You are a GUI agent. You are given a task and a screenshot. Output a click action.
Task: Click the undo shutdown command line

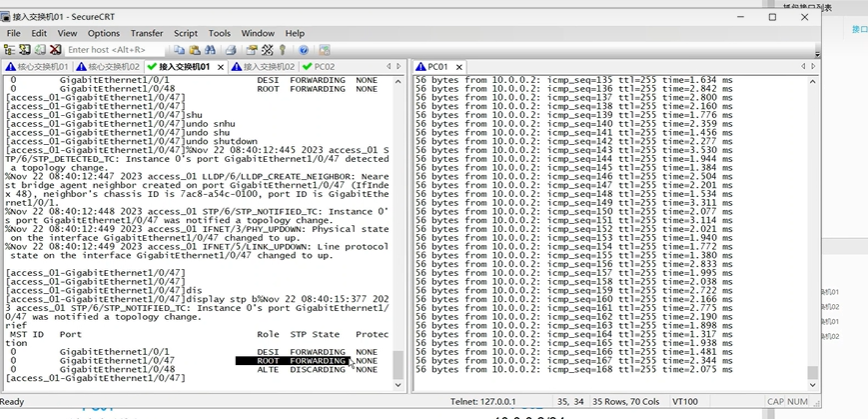click(x=131, y=142)
